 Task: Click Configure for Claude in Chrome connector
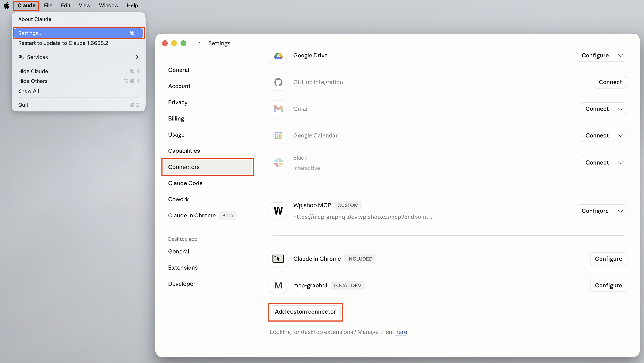click(x=609, y=259)
